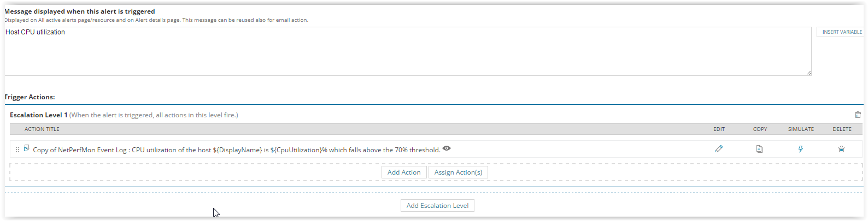Click the Escalation Level 1 heading

point(38,115)
